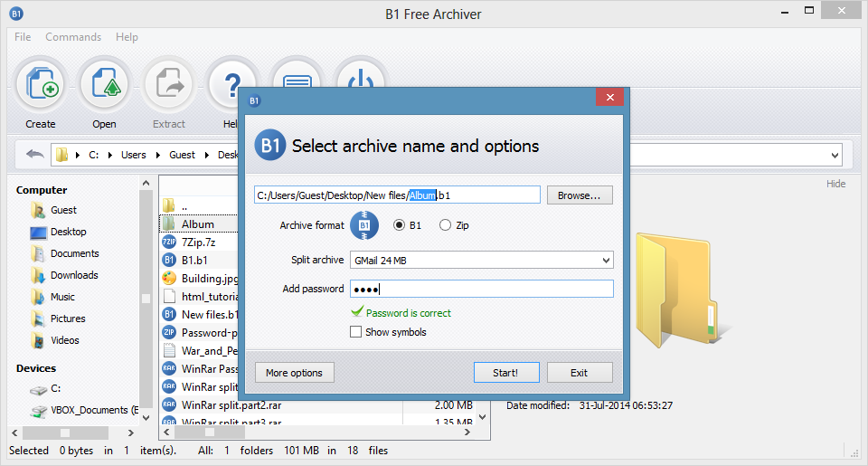Click the Users segment in the path

tap(134, 155)
